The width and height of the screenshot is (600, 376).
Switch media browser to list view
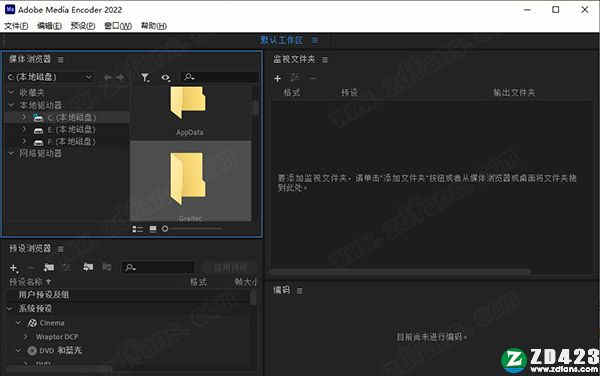click(138, 229)
